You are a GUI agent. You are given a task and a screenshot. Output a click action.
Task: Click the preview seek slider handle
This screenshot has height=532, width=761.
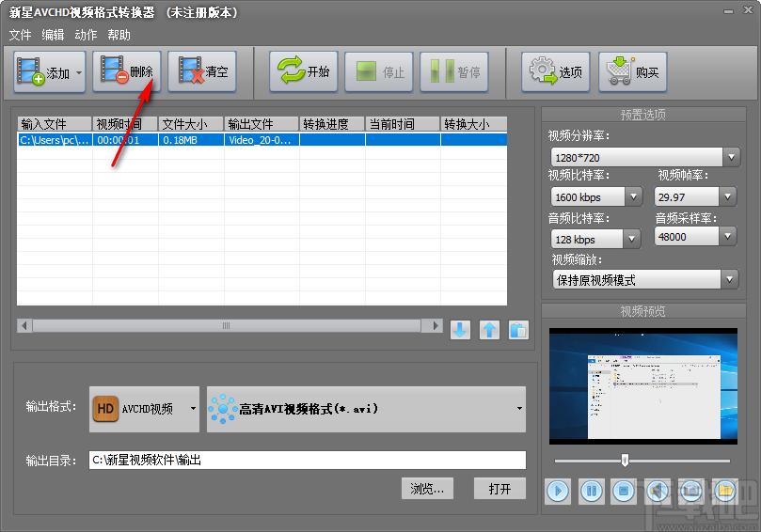626,460
